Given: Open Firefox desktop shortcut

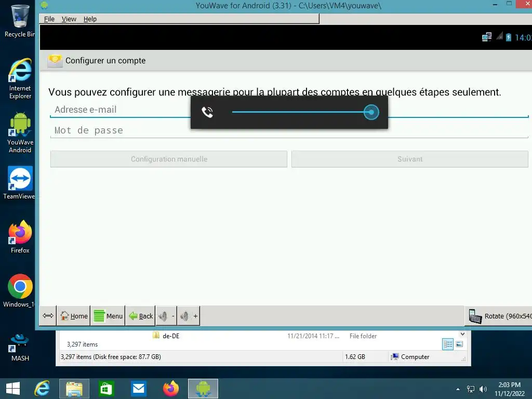Looking at the screenshot, I should 20,237.
